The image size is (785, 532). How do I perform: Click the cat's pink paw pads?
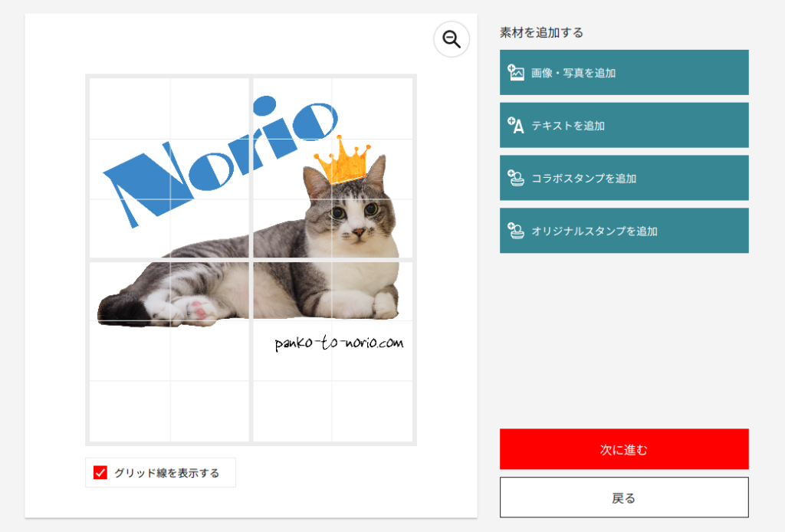pyautogui.click(x=199, y=308)
